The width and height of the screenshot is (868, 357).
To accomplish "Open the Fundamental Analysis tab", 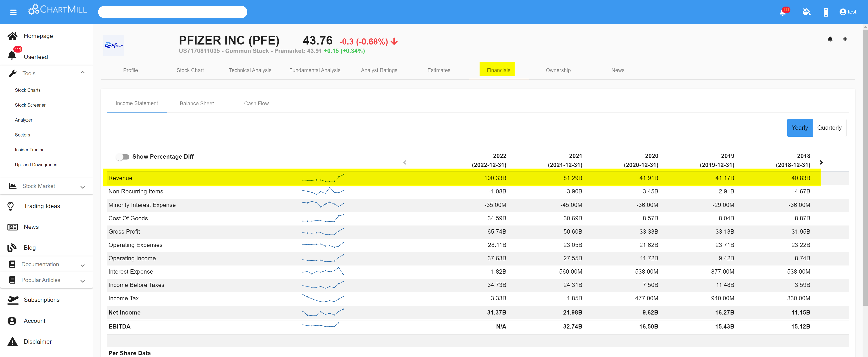I will (x=315, y=70).
